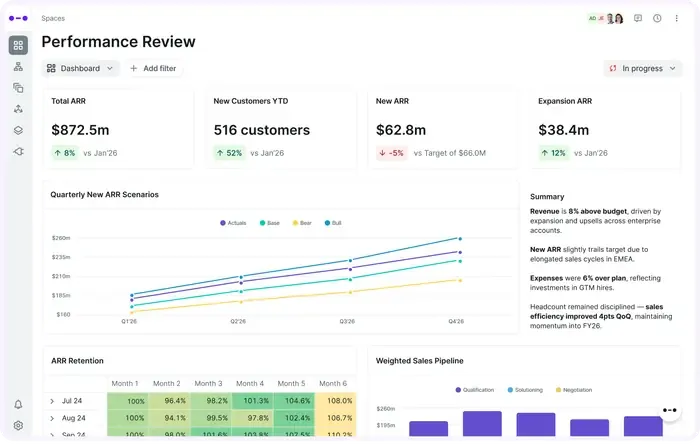Click the Aug 24 Month 5 cell 102.4%
Viewport: 700px width, 444px height.
[294, 419]
